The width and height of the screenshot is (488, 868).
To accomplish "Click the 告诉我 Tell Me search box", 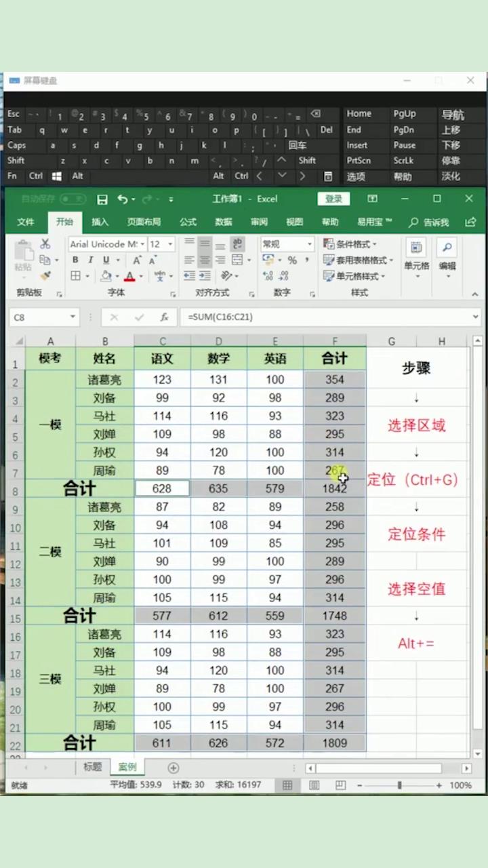I will 430,222.
